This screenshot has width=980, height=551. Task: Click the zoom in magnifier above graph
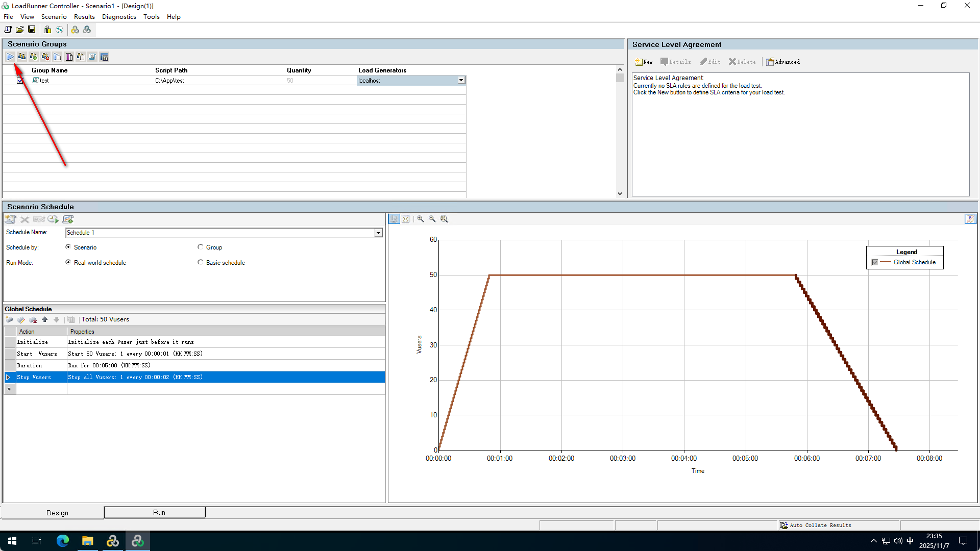[421, 219]
